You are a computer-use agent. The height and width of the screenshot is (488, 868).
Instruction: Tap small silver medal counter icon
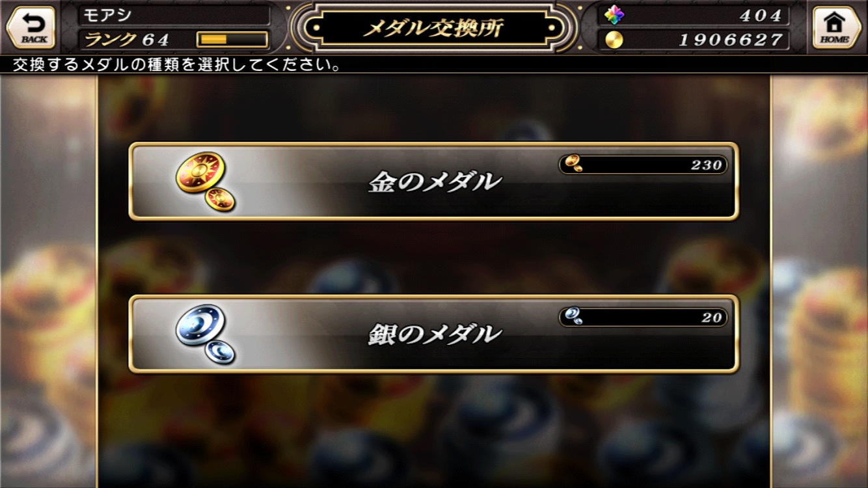[573, 317]
